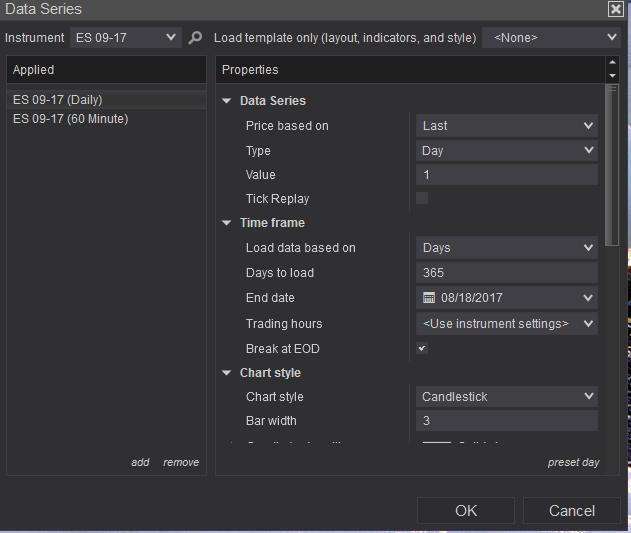
Task: Click the add link
Action: [140, 462]
